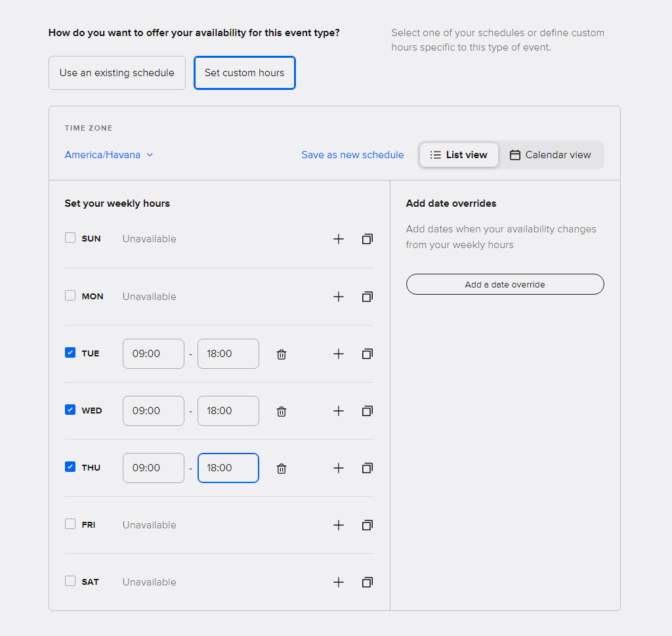The height and width of the screenshot is (636, 672).
Task: Copy Friday's hours to other days
Action: pyautogui.click(x=367, y=525)
